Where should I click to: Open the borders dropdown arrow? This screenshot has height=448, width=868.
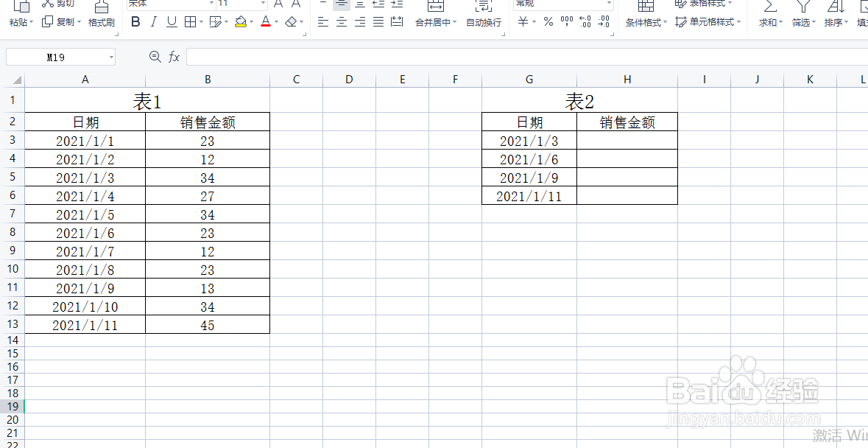click(x=201, y=22)
